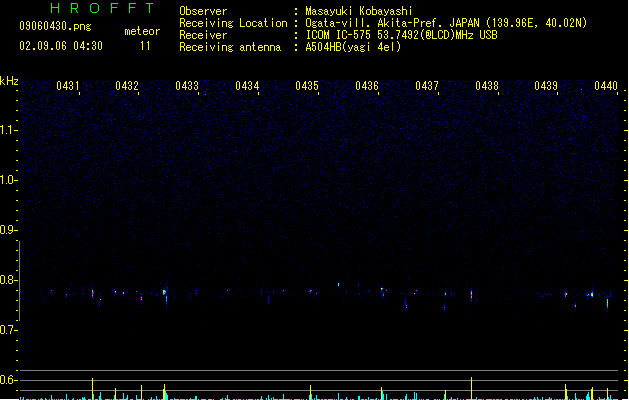Click the 0438 time marker
This screenshot has width=629, height=400.
[487, 86]
